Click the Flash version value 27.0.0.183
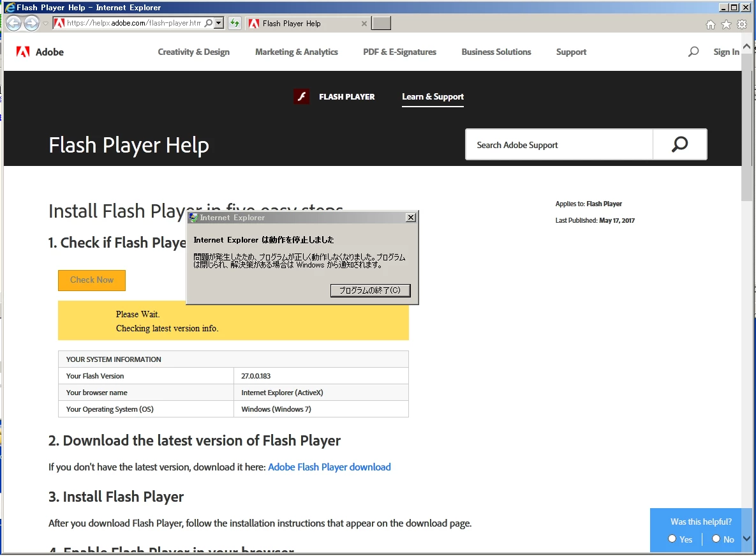The width and height of the screenshot is (756, 556). pyautogui.click(x=256, y=376)
